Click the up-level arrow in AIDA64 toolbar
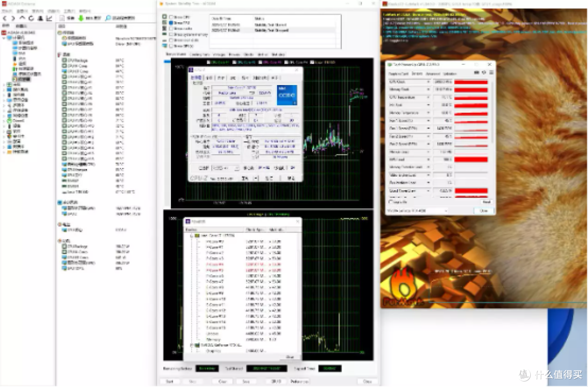 (22, 18)
